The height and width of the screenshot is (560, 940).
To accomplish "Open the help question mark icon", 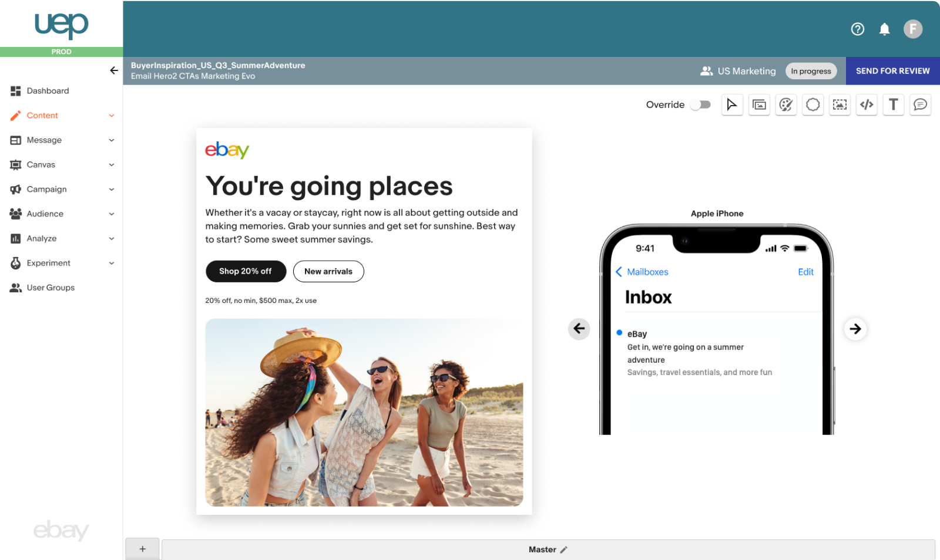I will [x=858, y=29].
